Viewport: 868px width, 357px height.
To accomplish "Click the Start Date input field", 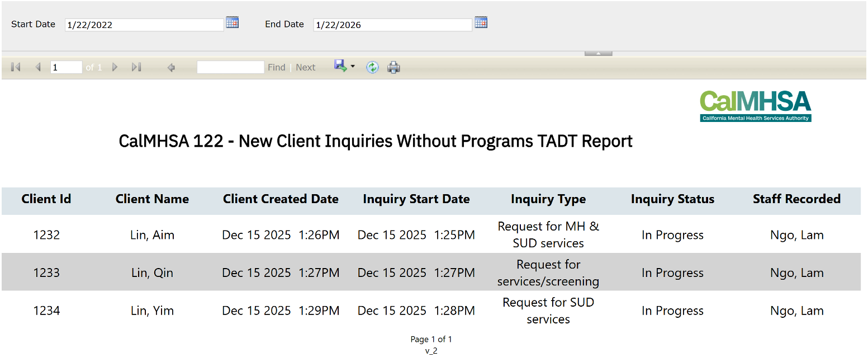I will pyautogui.click(x=144, y=25).
